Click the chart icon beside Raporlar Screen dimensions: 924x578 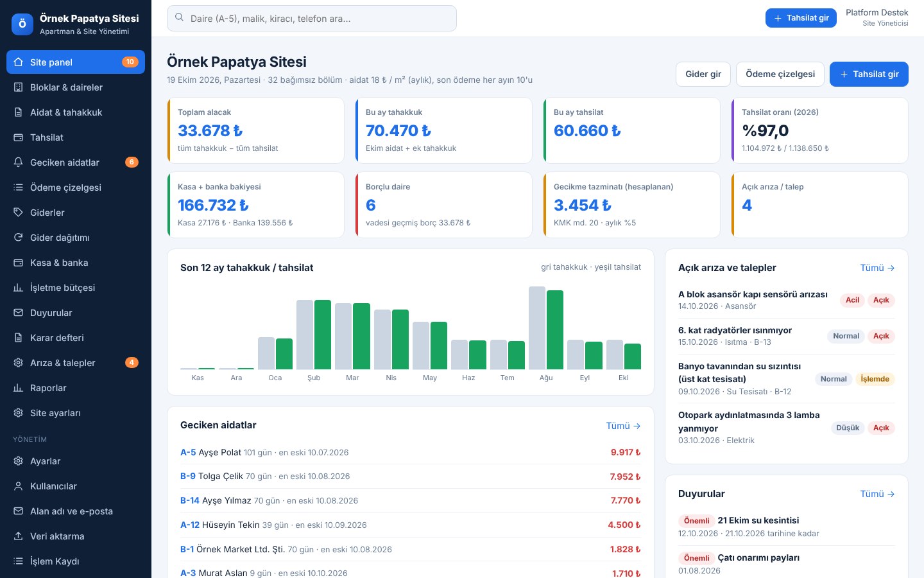tap(18, 388)
